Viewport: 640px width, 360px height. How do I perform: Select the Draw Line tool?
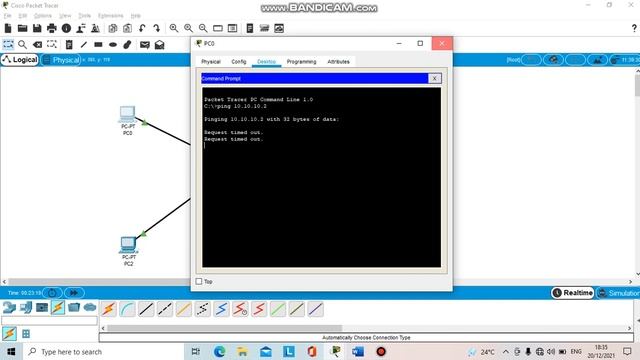point(84,44)
